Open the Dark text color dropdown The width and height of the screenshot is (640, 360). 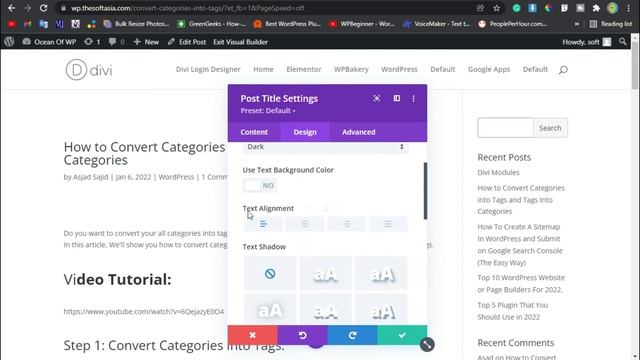326,147
